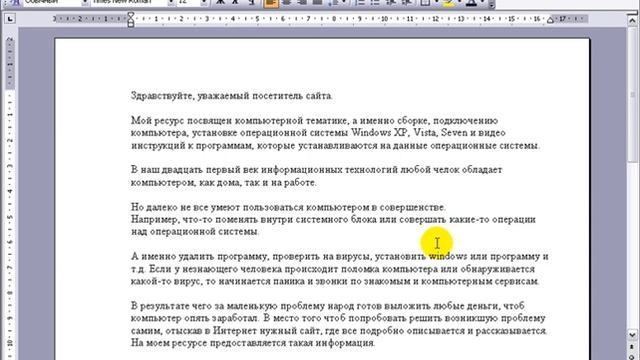The width and height of the screenshot is (640, 360).
Task: Click the line starting 'компьютер опять заработал'
Action: (338, 318)
